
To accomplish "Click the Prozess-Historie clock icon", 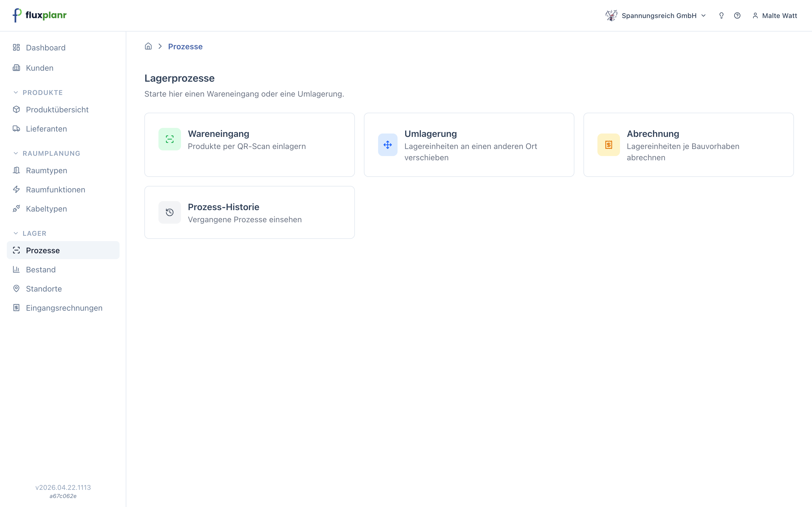I will 170,212.
